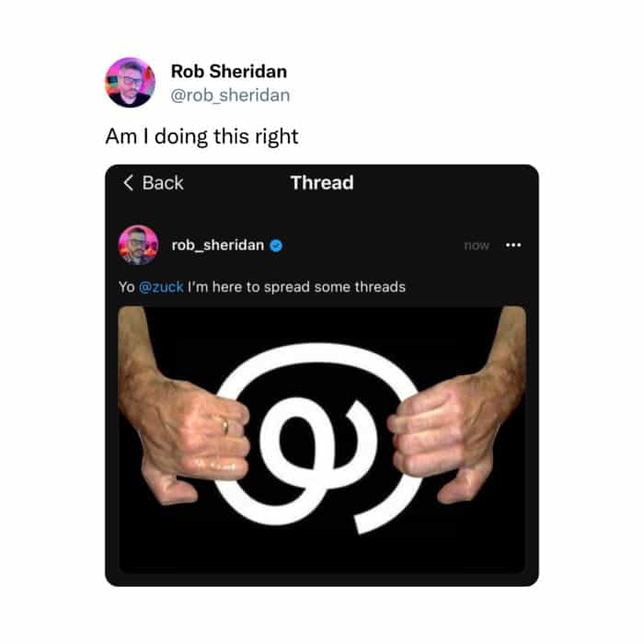Viewport: 644px width, 644px height.
Task: Click the white Threads logo in the image
Action: tap(317, 438)
